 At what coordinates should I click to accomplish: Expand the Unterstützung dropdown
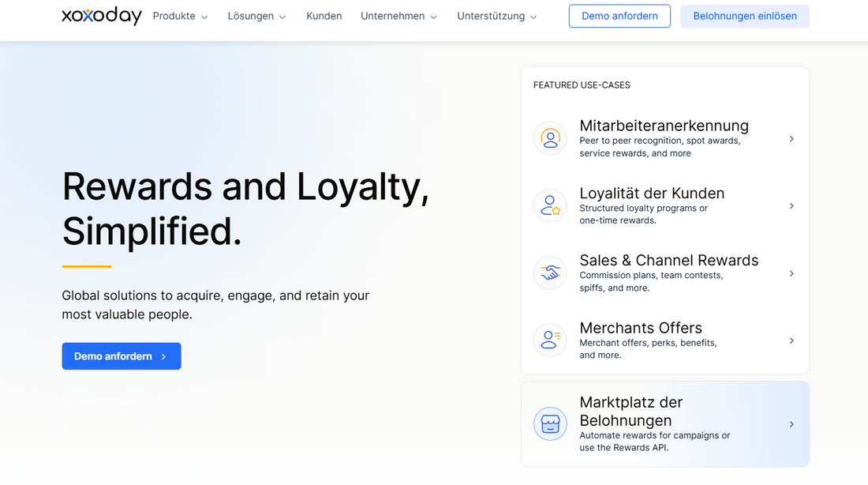click(x=496, y=16)
